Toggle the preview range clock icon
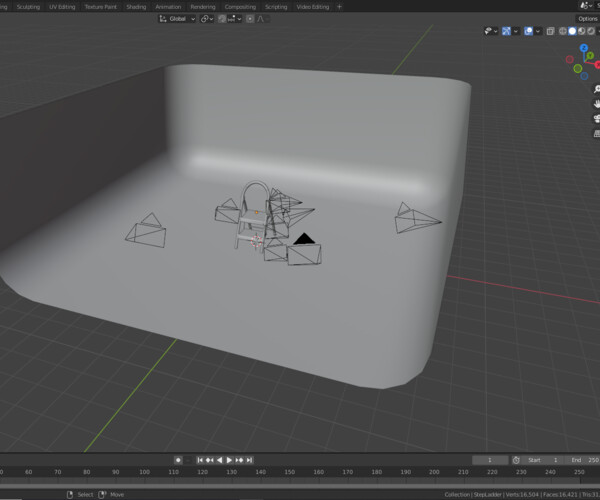This screenshot has width=600, height=500. (x=516, y=460)
